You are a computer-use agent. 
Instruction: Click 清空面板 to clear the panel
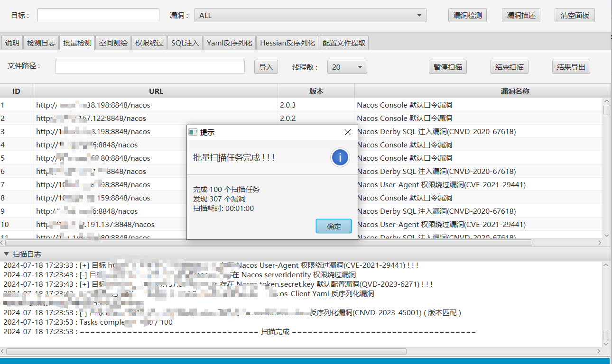click(574, 15)
